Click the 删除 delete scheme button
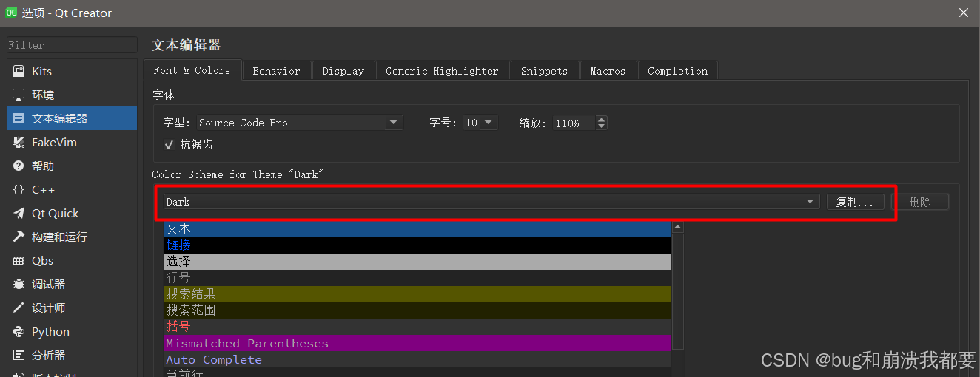This screenshot has width=980, height=377. click(x=920, y=202)
